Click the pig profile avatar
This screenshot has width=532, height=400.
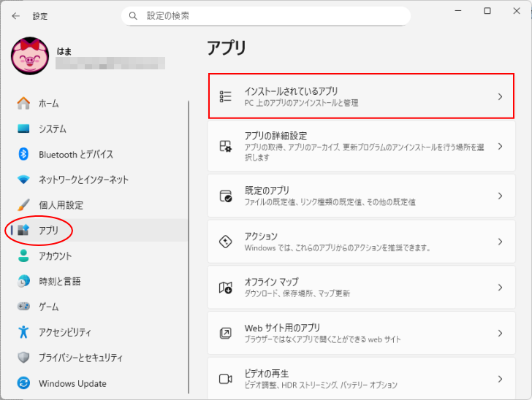point(30,56)
